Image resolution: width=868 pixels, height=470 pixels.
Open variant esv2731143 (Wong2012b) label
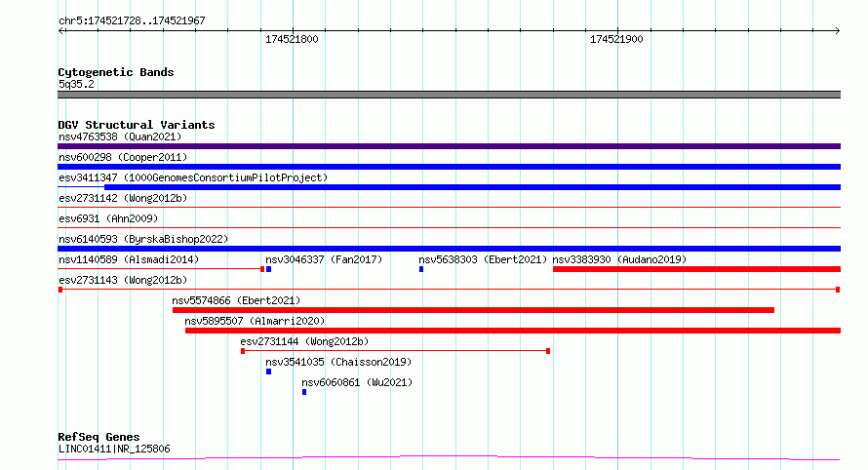(x=123, y=280)
